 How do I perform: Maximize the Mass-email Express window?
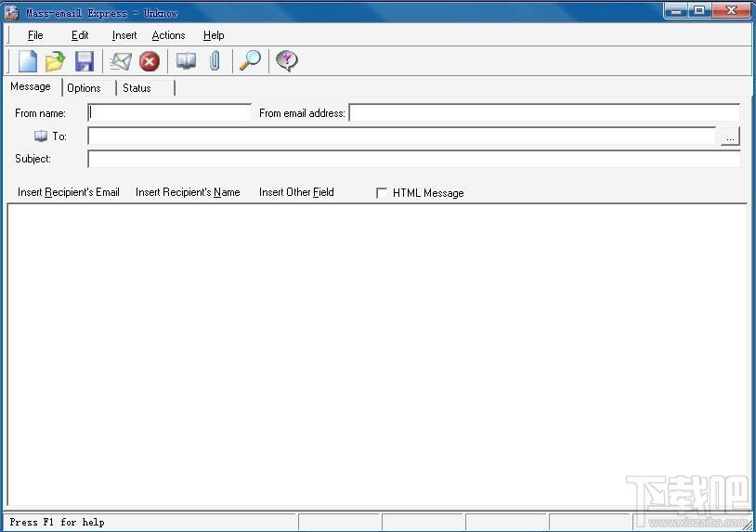click(699, 10)
